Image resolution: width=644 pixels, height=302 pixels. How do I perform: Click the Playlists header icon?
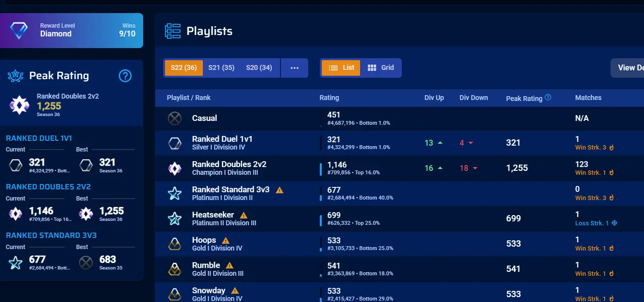click(173, 31)
